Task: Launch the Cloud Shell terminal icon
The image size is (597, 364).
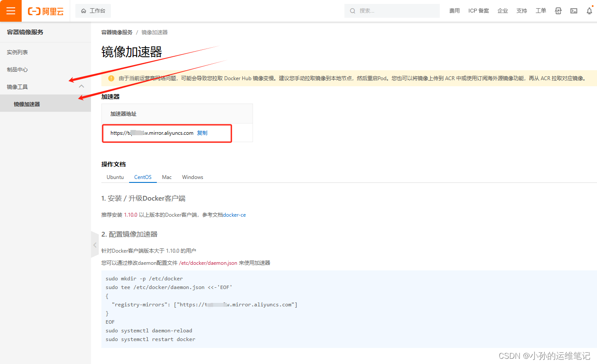Action: point(574,11)
